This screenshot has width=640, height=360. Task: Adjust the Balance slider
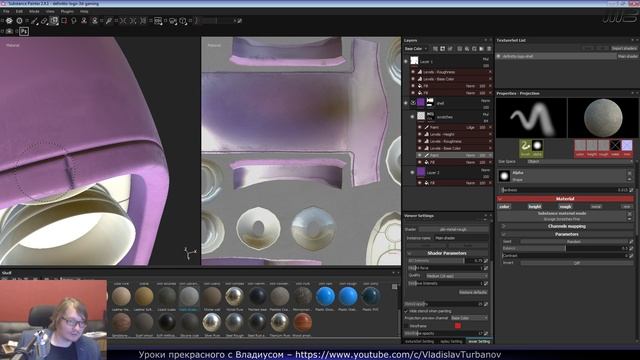click(565, 249)
